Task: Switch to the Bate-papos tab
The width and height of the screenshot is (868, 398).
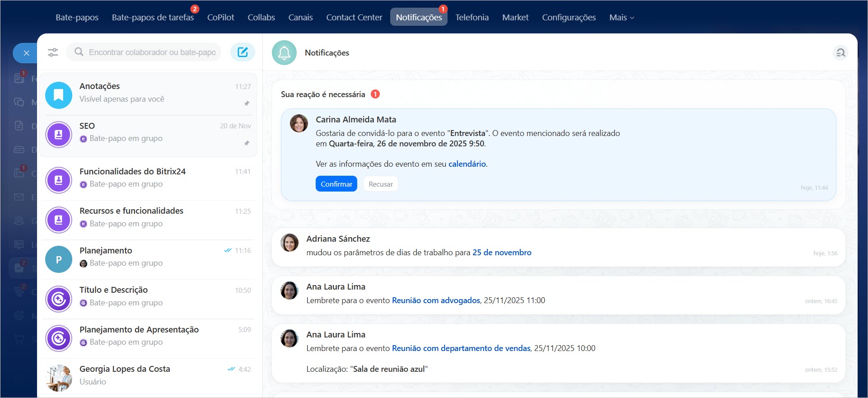Action: [77, 18]
